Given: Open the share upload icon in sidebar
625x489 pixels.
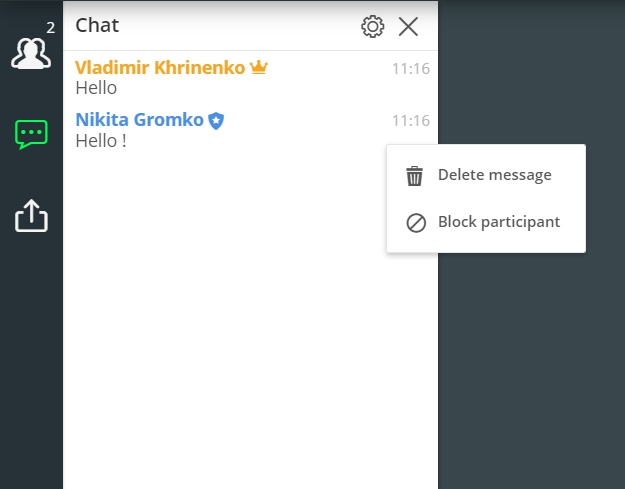Looking at the screenshot, I should (31, 216).
